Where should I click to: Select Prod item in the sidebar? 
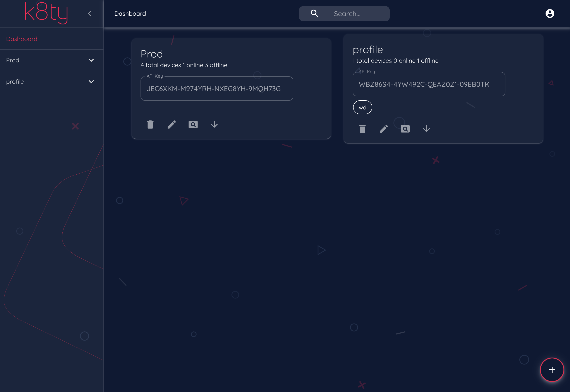[x=13, y=60]
